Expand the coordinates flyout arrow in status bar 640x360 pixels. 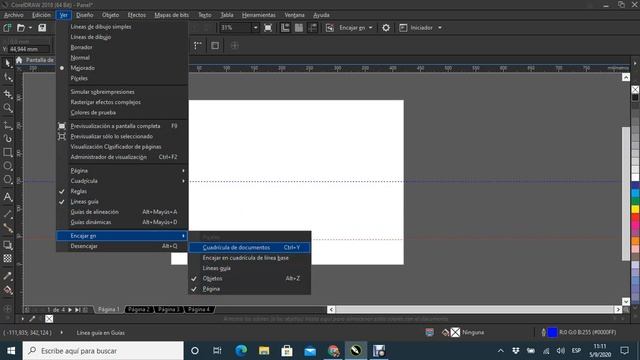click(x=62, y=332)
